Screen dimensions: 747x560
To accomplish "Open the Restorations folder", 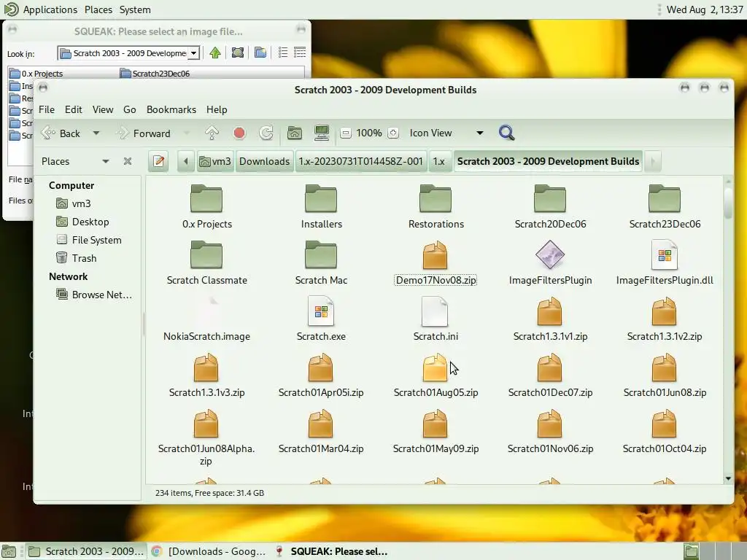I will point(436,198).
